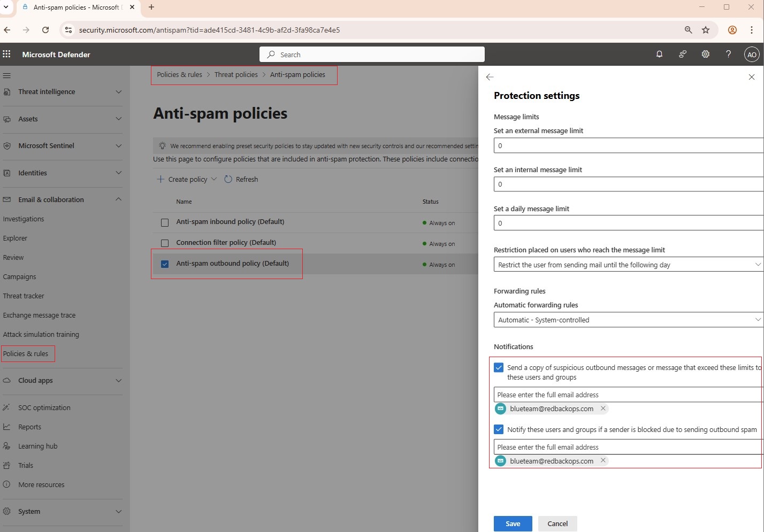Image resolution: width=764 pixels, height=532 pixels.
Task: Click the browser address bar URL
Action: pyautogui.click(x=209, y=30)
